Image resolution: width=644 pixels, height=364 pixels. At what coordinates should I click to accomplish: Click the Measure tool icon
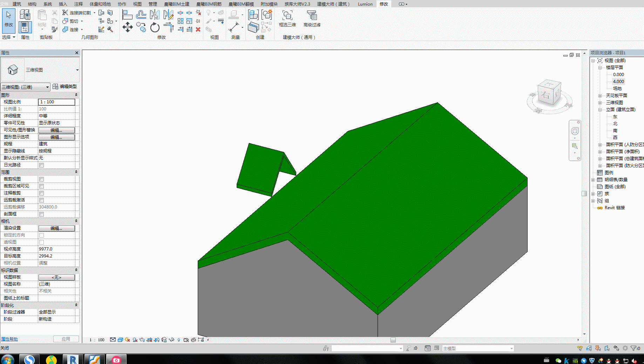pyautogui.click(x=234, y=27)
